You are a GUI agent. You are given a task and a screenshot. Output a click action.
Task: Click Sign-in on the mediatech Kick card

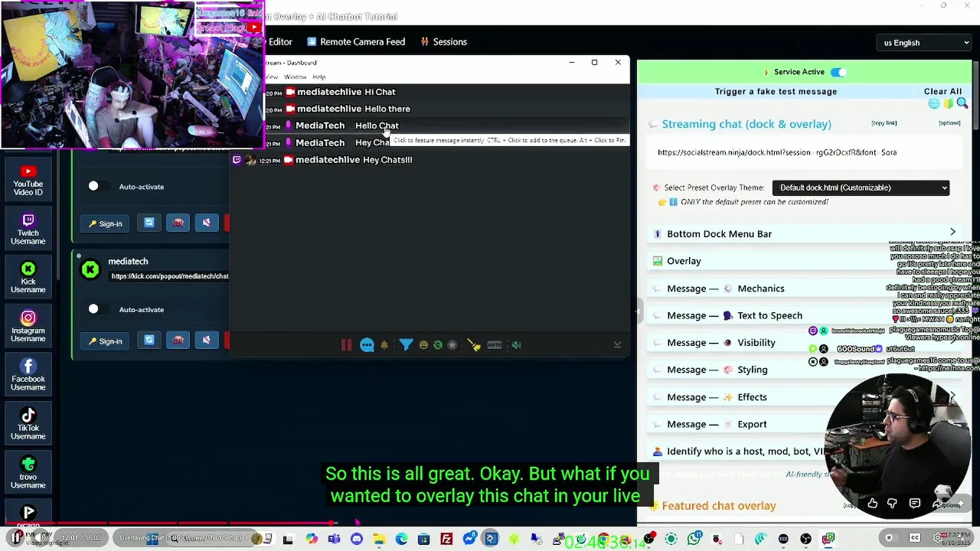(x=105, y=341)
